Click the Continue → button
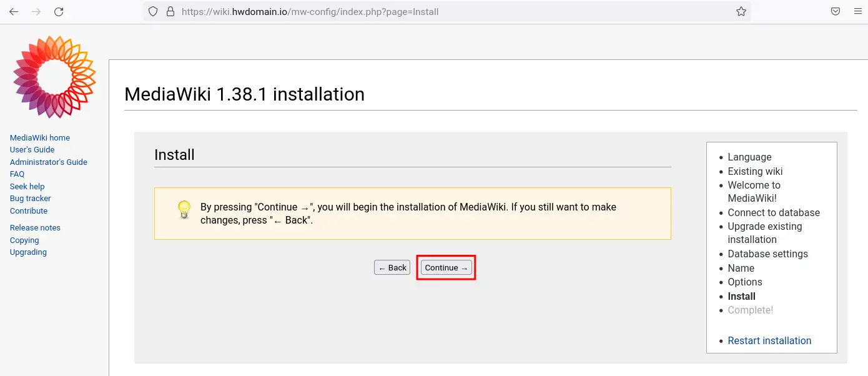Image resolution: width=868 pixels, height=376 pixels. (446, 267)
